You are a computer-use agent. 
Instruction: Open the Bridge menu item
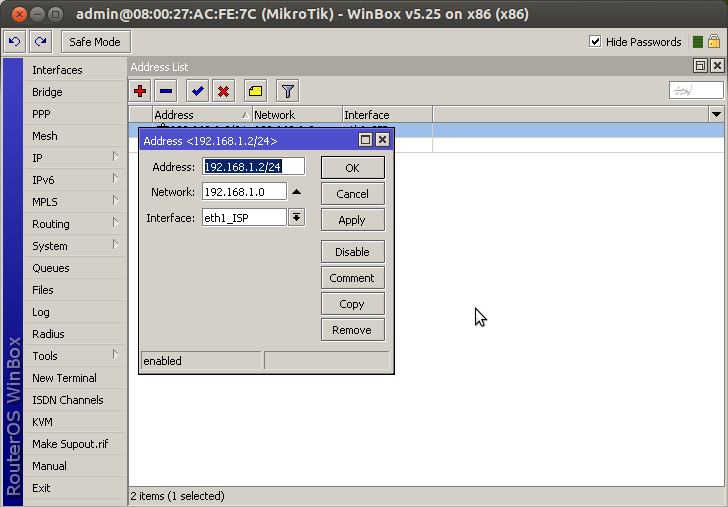point(74,92)
